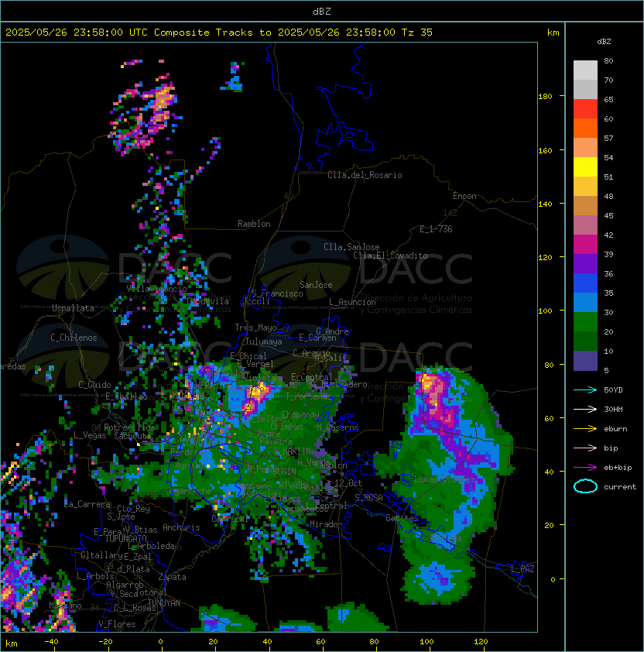
Task: Click the 'TUPUNGATO' map label
Action: [x=125, y=538]
